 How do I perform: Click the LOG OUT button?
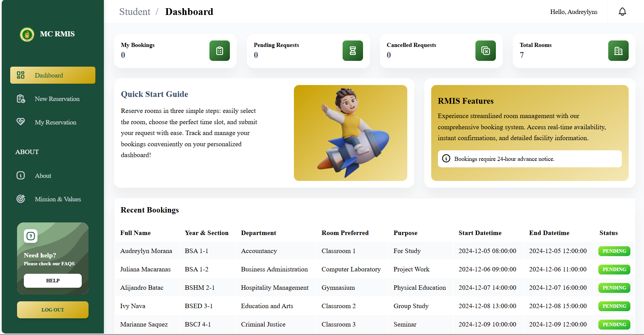[x=53, y=310]
